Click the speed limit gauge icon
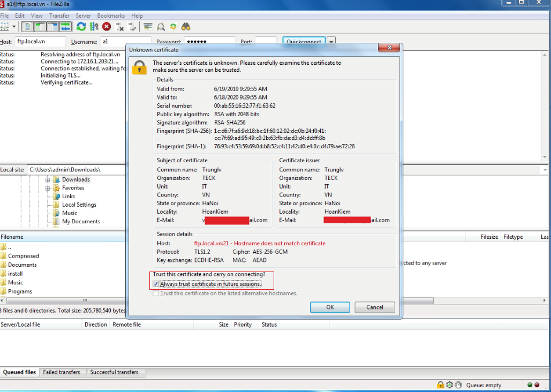 (x=458, y=385)
